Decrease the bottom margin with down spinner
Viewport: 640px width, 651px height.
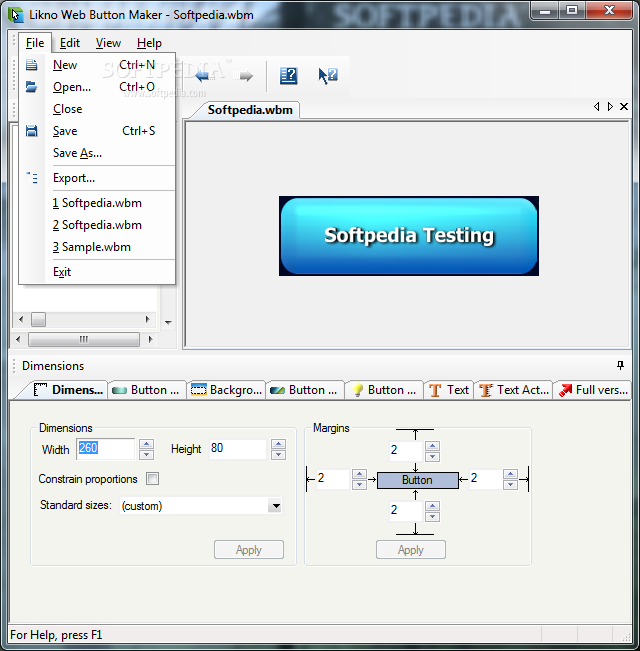(x=432, y=516)
